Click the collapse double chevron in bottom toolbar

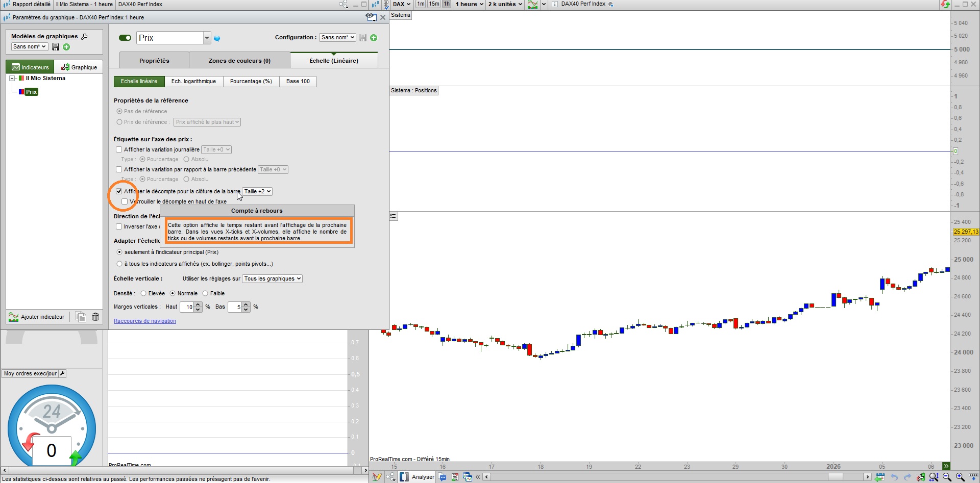point(478,477)
